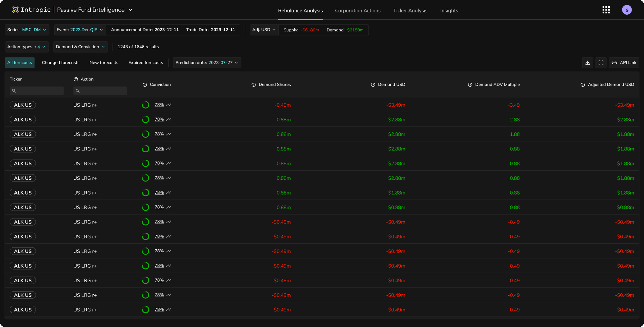Show only Expired forecasts
644x327 pixels.
click(x=145, y=63)
